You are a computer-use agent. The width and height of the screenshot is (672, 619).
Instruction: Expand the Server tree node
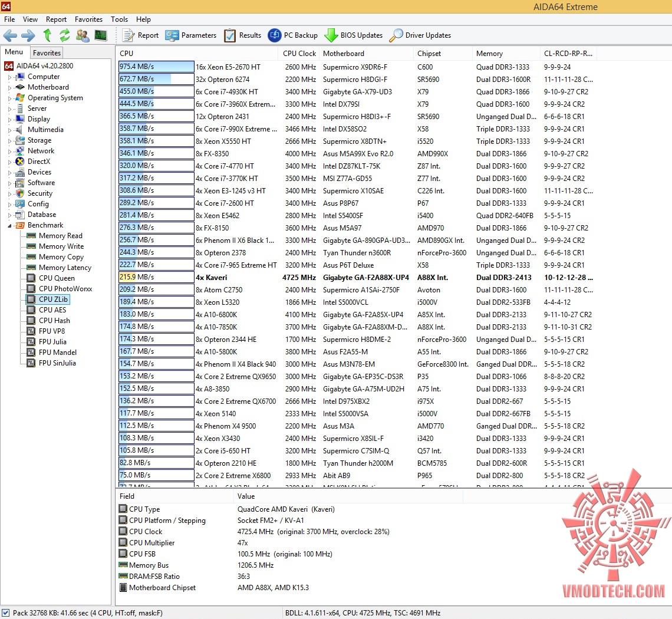pos(9,109)
